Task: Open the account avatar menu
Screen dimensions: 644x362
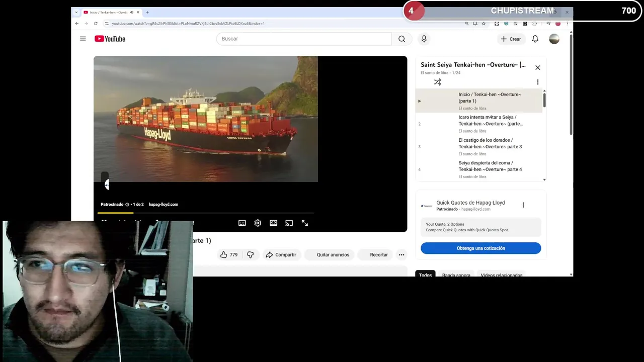Action: point(554,39)
